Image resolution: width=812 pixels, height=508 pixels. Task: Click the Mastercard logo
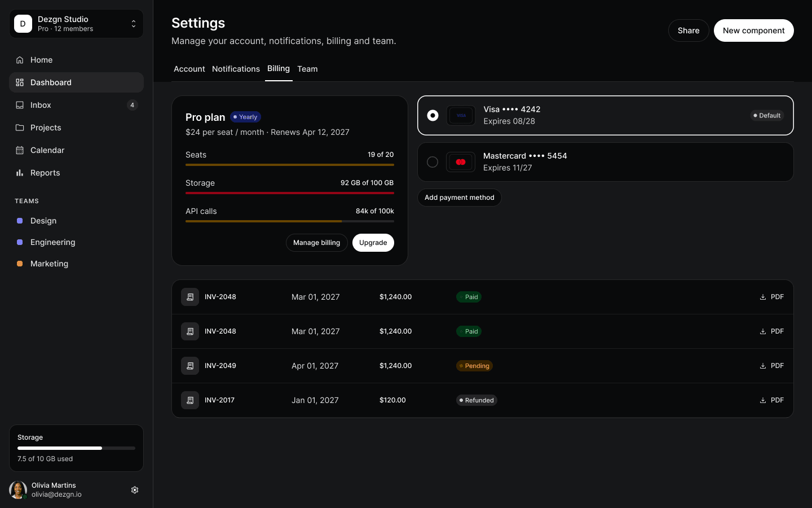461,162
